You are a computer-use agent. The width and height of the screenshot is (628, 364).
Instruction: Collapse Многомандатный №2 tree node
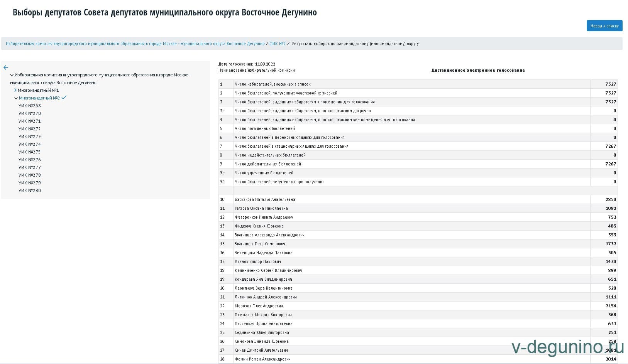coord(16,98)
